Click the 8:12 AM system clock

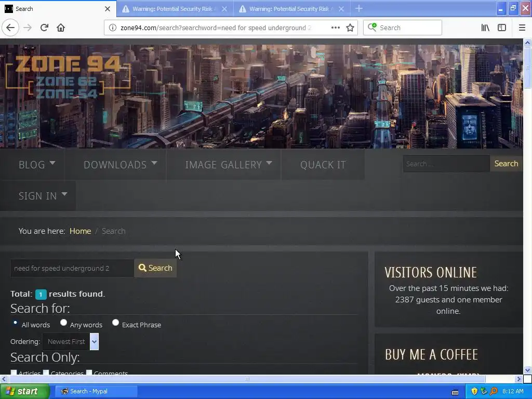click(x=513, y=391)
